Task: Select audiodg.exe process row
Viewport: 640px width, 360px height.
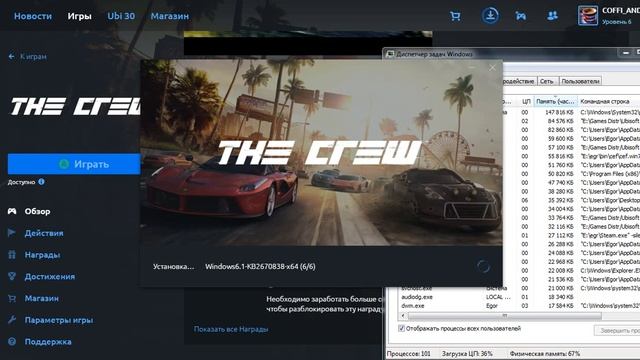Action: coord(519,297)
